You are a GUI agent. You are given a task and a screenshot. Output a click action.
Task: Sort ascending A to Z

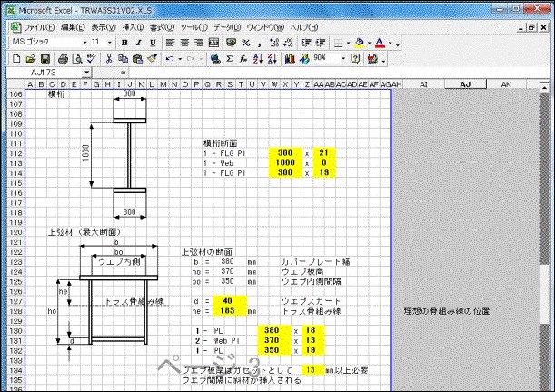pos(258,59)
